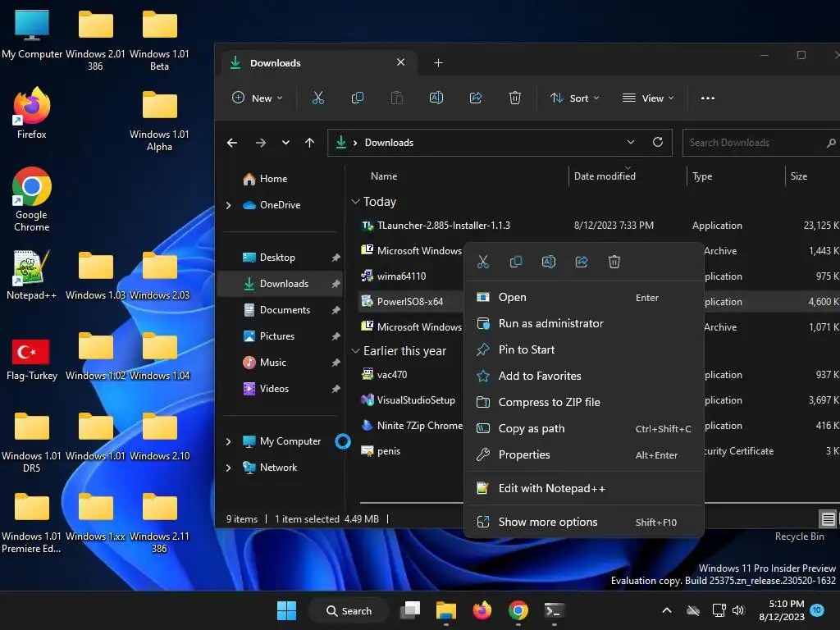Screen dimensions: 840x630
Task: Open Windows Start button on taskbar
Action: (286, 610)
